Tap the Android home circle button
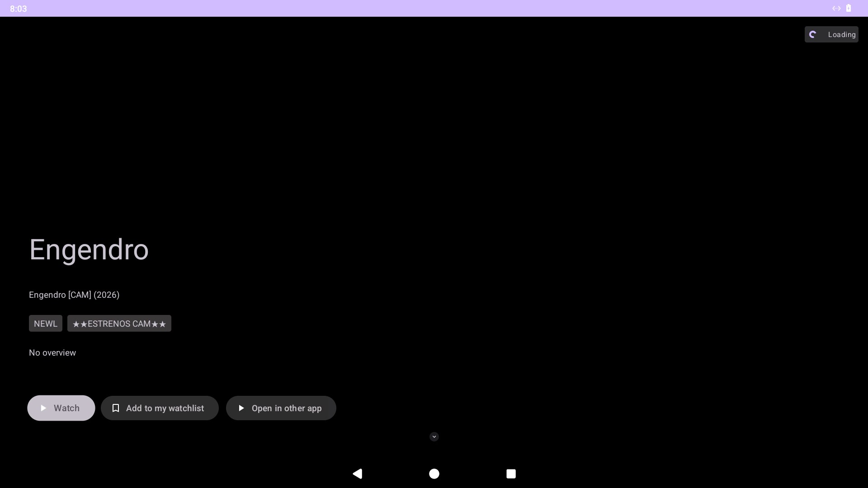The width and height of the screenshot is (868, 488). tap(434, 474)
